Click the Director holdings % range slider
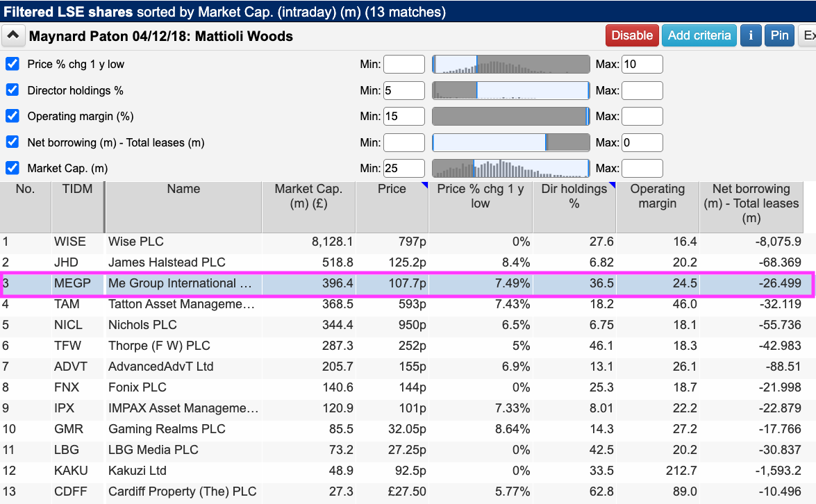Viewport: 816px width, 504px height. [511, 90]
